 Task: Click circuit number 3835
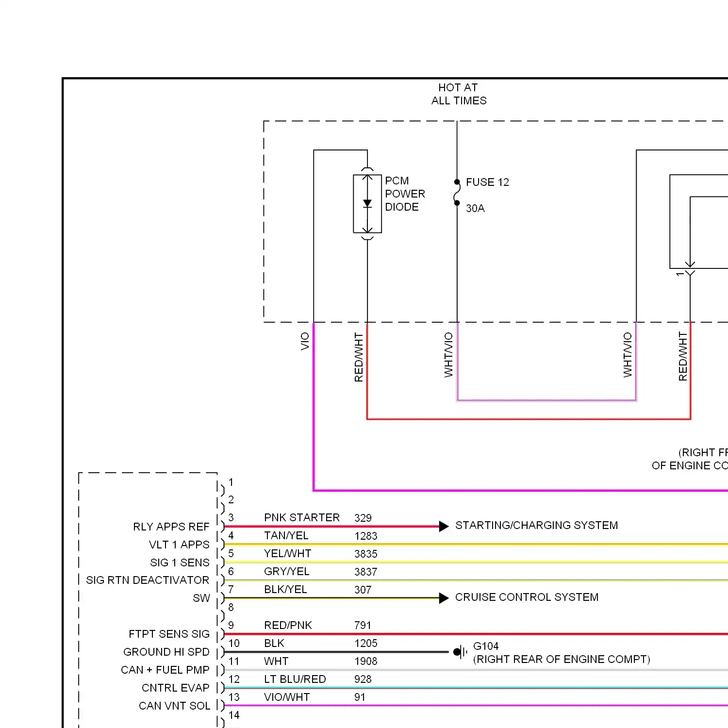[365, 554]
